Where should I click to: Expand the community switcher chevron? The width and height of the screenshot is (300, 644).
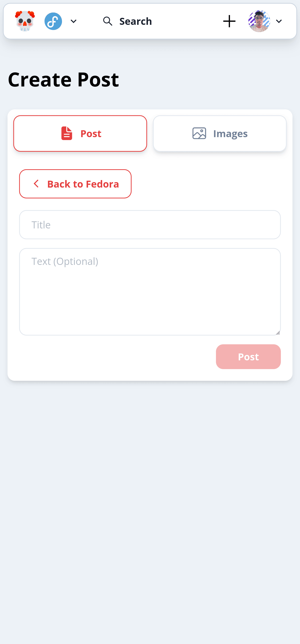click(x=74, y=21)
